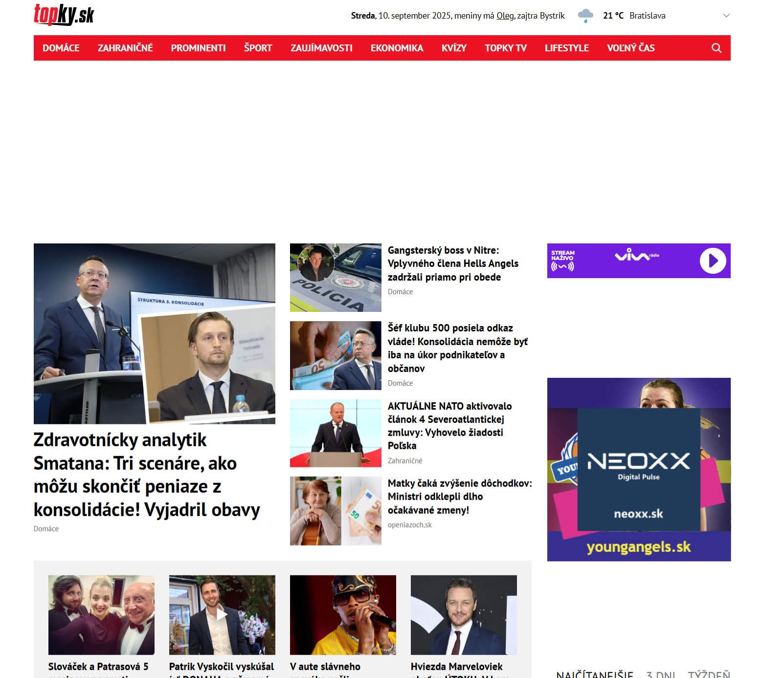The image size is (784, 678).
Task: Open Gangsterský boss v Nitre article
Action: click(453, 263)
